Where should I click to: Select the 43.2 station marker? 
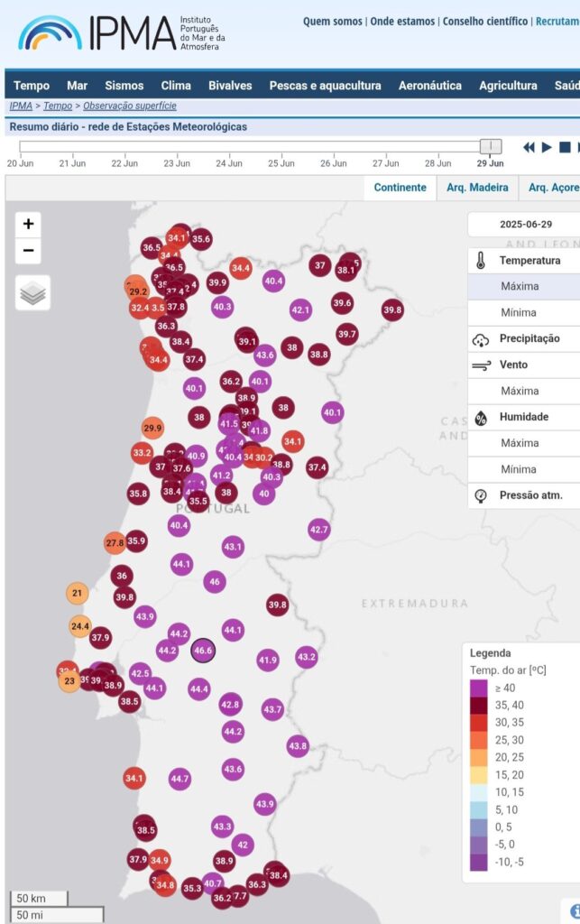click(x=306, y=657)
